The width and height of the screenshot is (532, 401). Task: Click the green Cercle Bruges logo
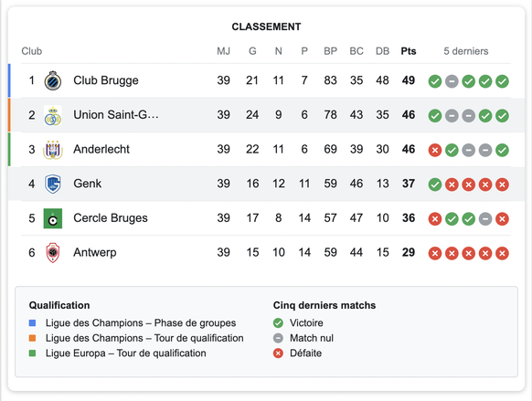[x=53, y=218]
